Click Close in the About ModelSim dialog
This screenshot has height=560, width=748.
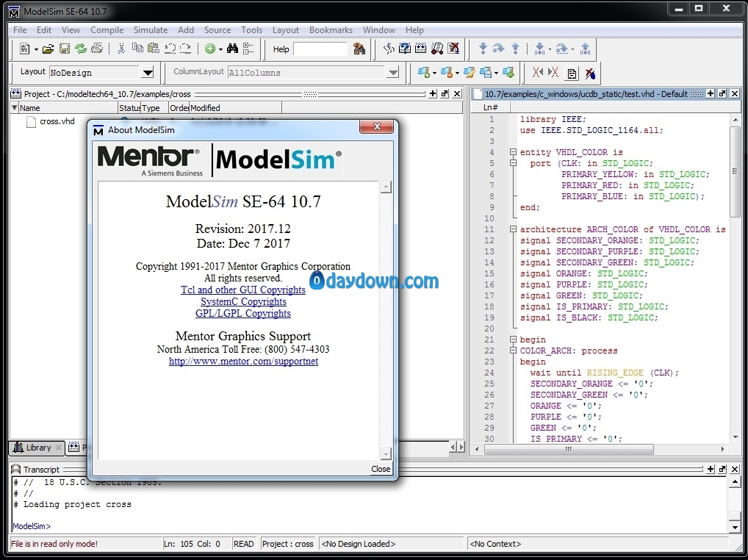point(381,469)
